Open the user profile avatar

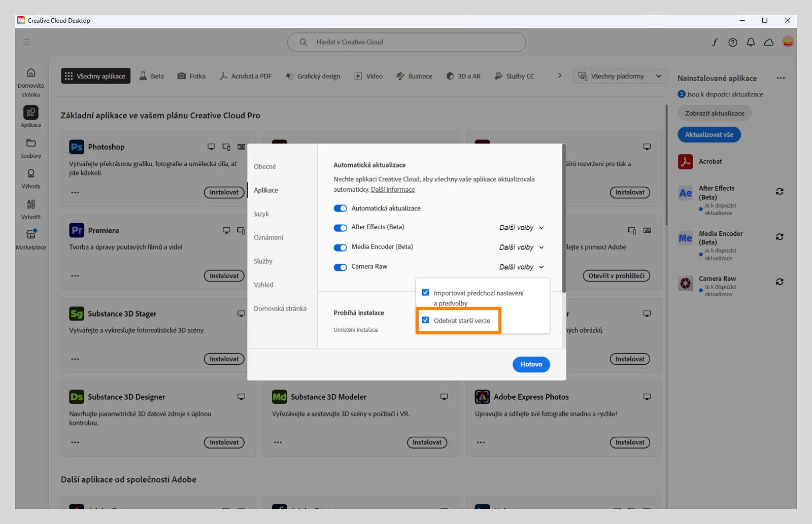[x=788, y=42]
